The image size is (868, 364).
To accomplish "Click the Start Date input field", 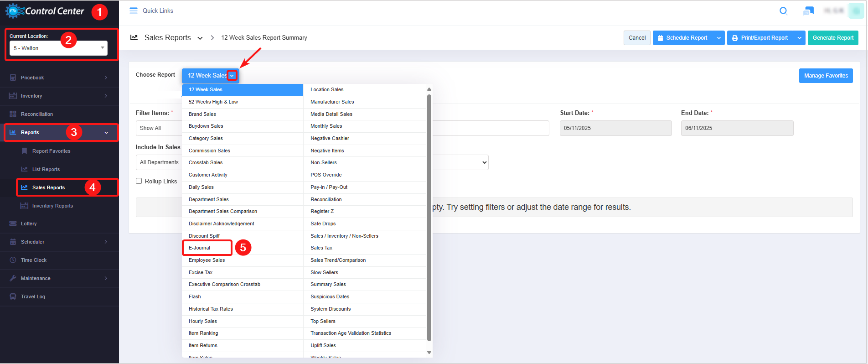I will coord(615,128).
